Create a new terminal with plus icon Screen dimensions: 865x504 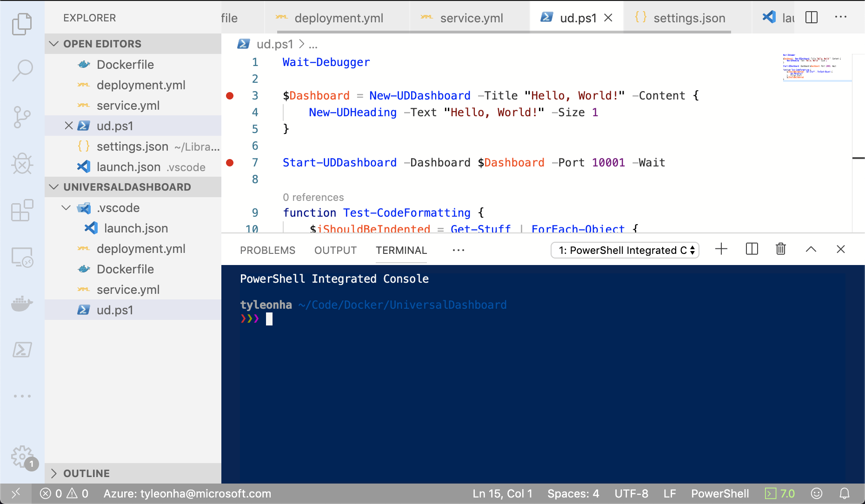[721, 249]
